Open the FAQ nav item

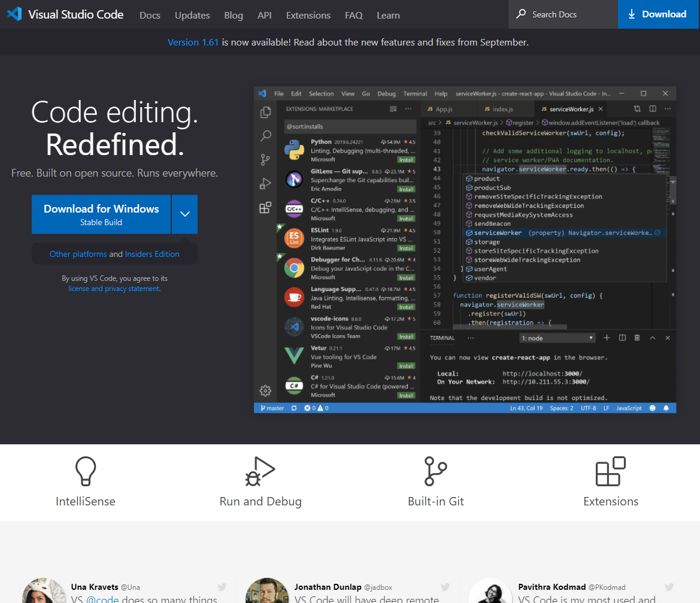(x=353, y=15)
